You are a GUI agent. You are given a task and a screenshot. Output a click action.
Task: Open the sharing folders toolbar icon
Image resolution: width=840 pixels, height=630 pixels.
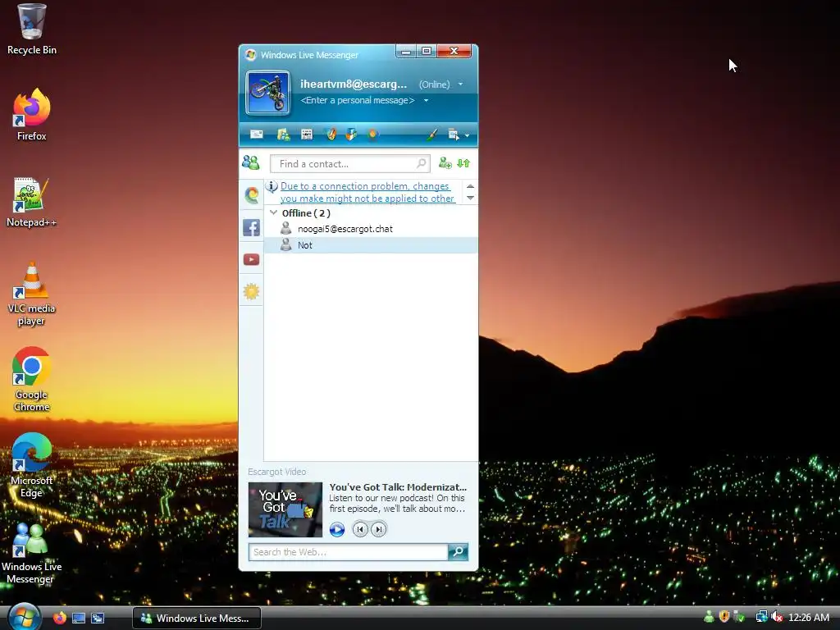[x=283, y=135]
